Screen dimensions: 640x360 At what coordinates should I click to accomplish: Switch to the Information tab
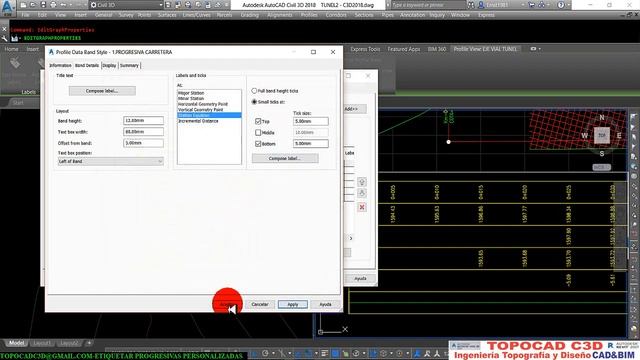point(60,65)
